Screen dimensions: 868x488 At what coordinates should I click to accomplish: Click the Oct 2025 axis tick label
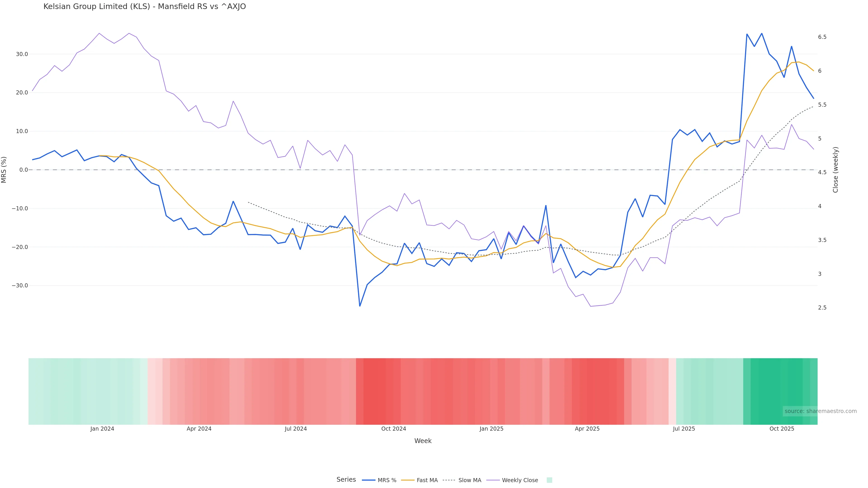coord(782,429)
